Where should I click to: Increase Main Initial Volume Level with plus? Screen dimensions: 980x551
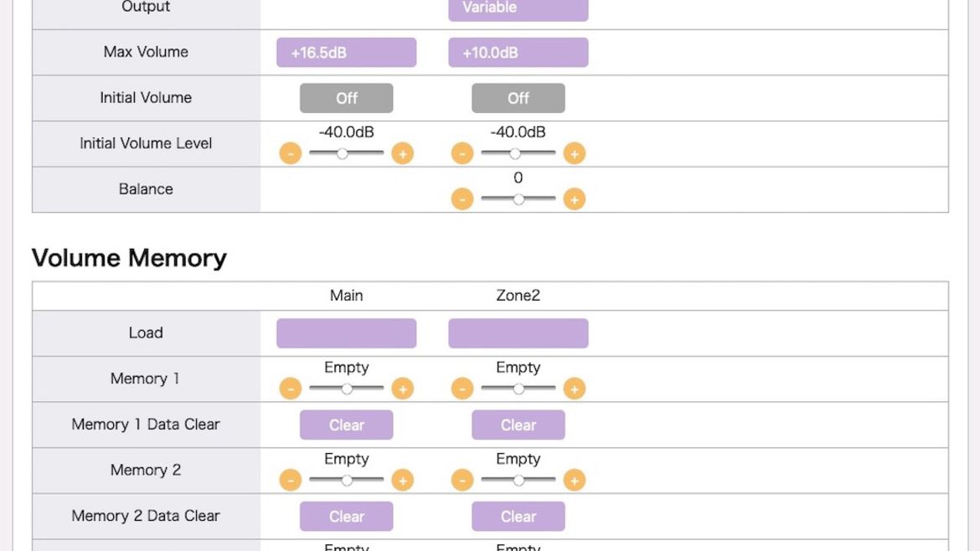pyautogui.click(x=403, y=154)
